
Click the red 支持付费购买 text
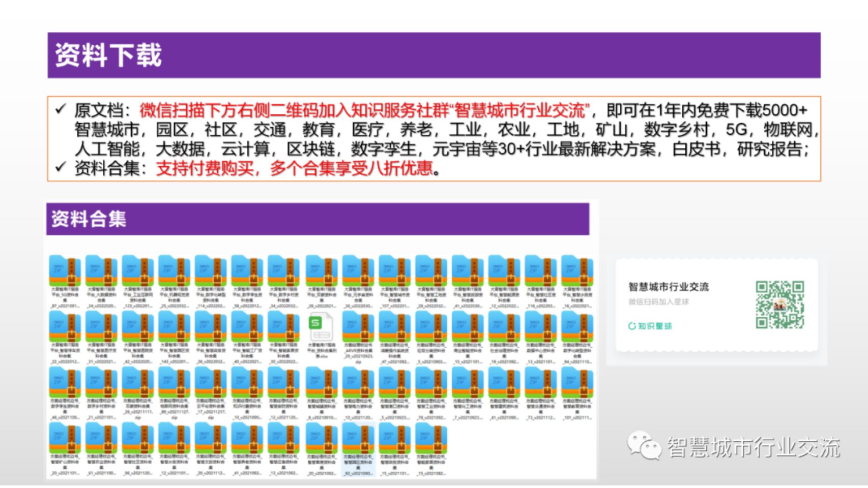click(205, 169)
